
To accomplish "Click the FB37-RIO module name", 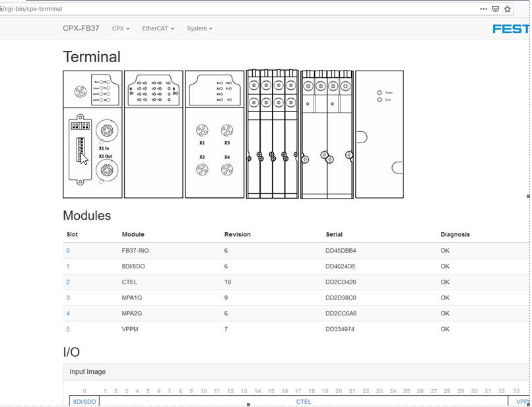I will coord(135,251).
